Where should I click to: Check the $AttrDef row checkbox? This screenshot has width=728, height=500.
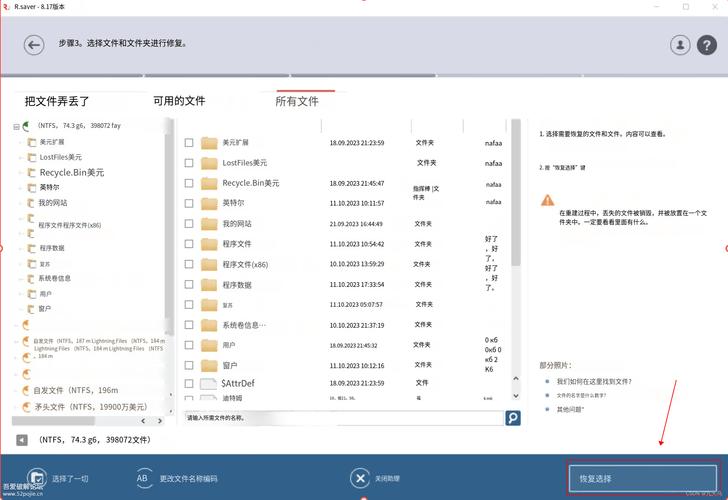tap(189, 383)
